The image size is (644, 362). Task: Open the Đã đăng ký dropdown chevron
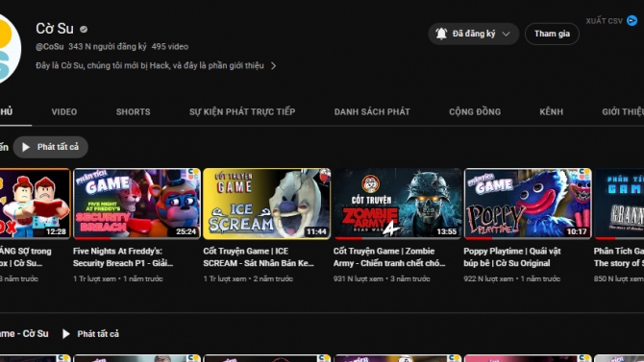pos(506,34)
